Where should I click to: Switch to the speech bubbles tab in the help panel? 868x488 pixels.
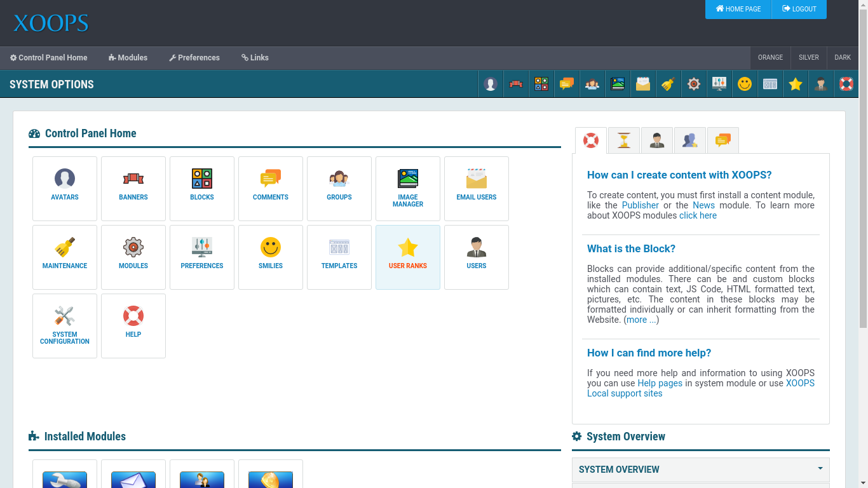(x=722, y=140)
